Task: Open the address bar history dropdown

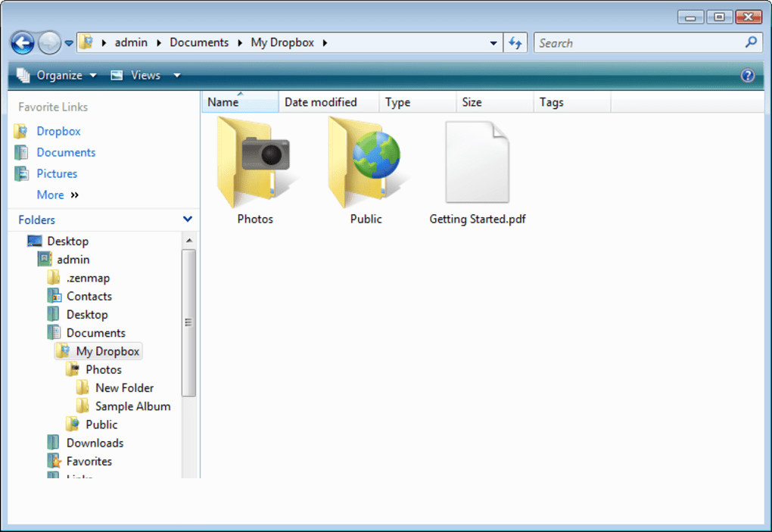Action: click(x=493, y=43)
